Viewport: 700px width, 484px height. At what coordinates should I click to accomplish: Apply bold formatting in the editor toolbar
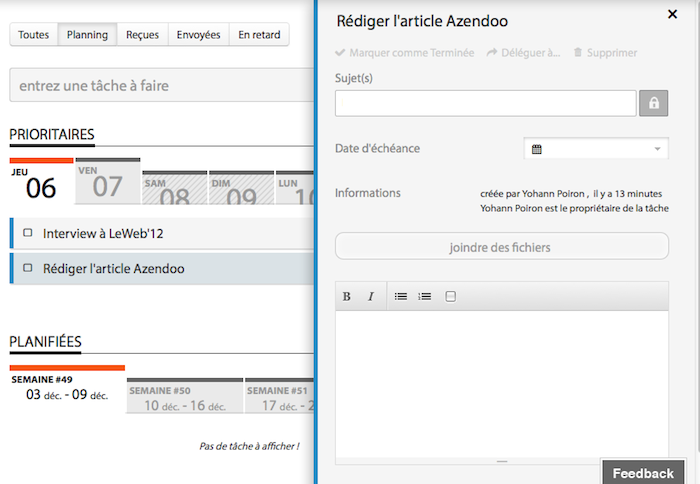[x=347, y=296]
